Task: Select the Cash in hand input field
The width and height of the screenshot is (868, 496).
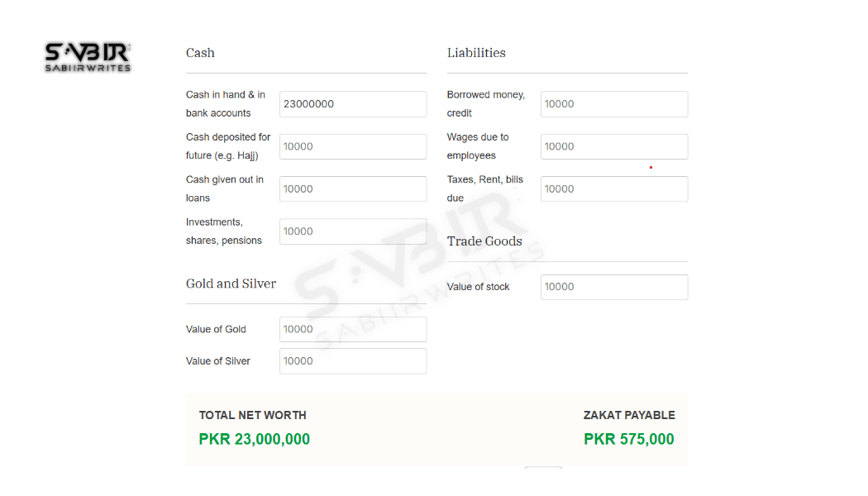Action: coord(353,103)
